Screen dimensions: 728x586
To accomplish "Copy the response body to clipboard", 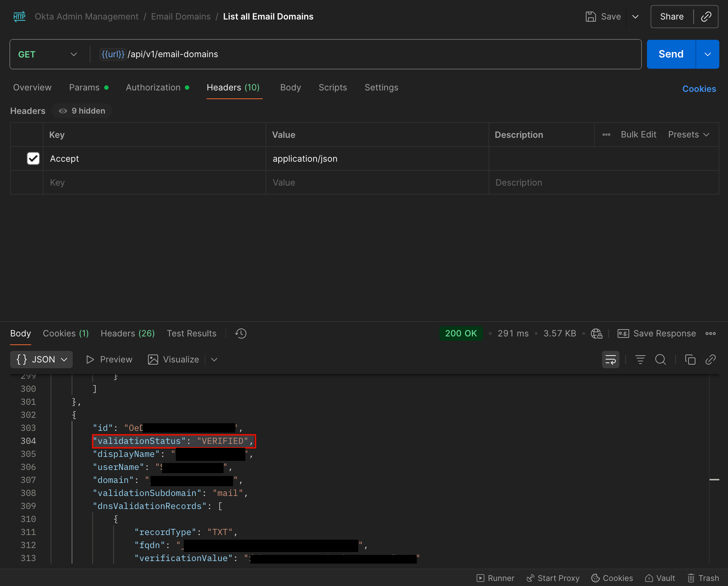I will (690, 360).
